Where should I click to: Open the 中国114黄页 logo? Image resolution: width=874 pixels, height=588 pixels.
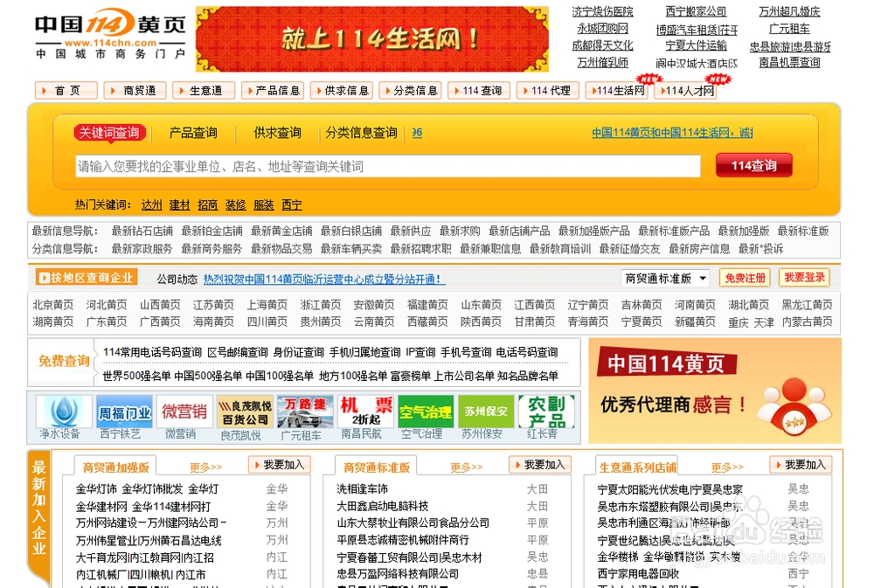click(110, 33)
